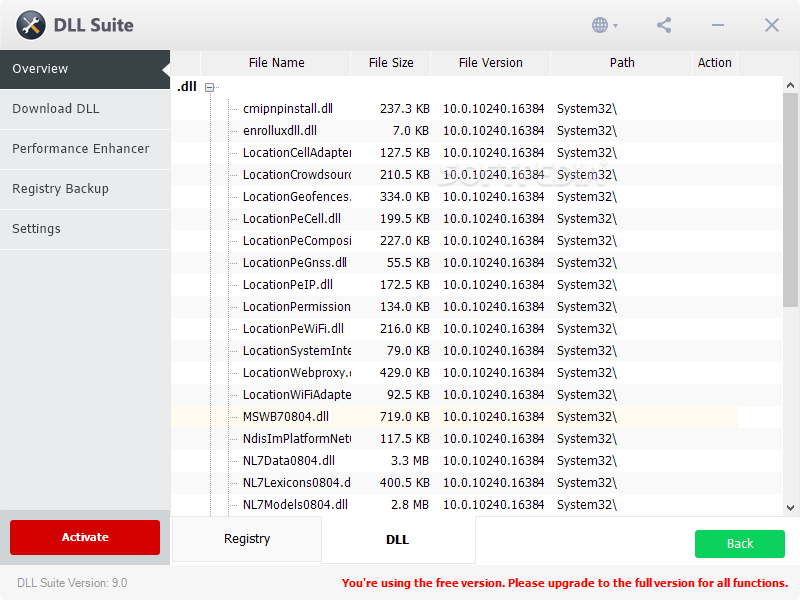Click the share icon
800x600 pixels.
click(664, 25)
